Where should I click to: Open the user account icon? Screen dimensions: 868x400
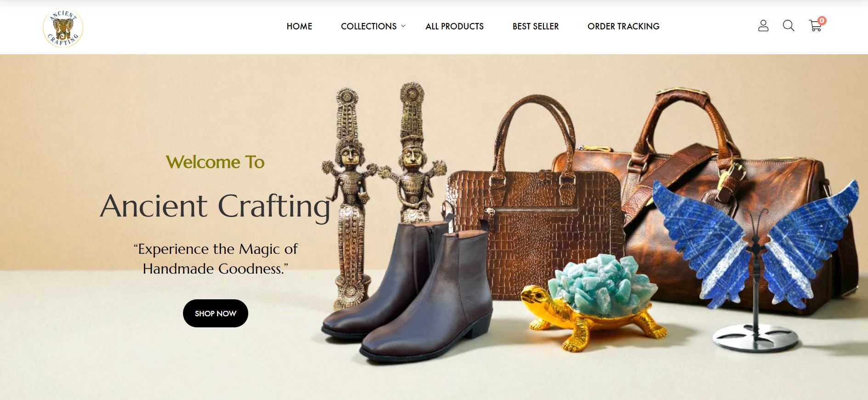(763, 26)
